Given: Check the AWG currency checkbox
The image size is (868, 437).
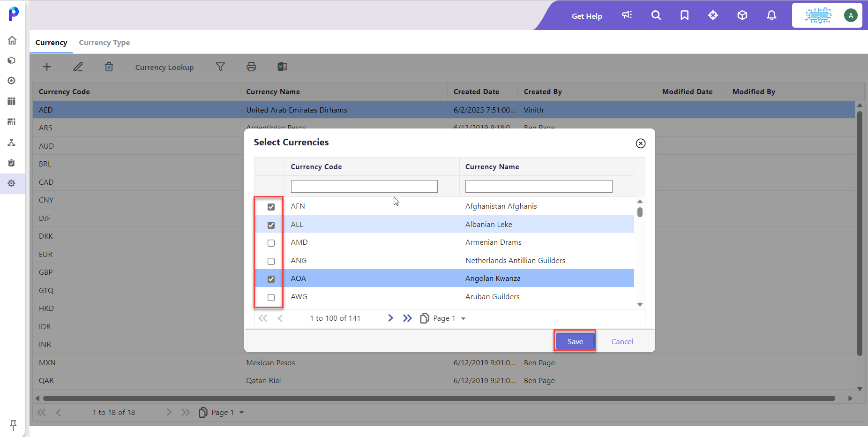Looking at the screenshot, I should click(x=271, y=297).
